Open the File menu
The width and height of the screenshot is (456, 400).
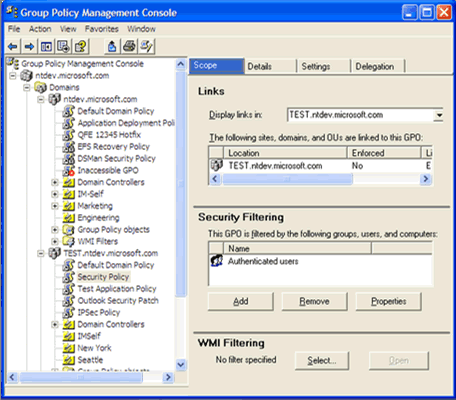coord(14,29)
